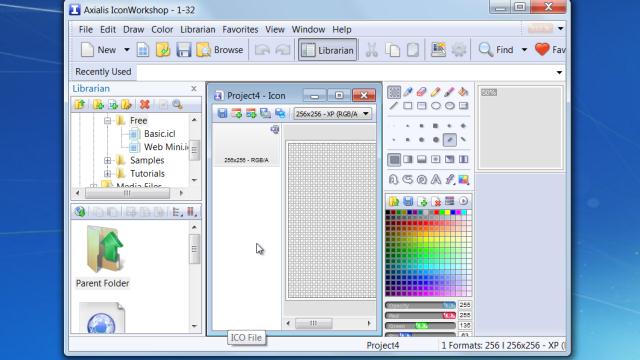
Task: Collapse the Free folder in tree
Action: (107, 121)
